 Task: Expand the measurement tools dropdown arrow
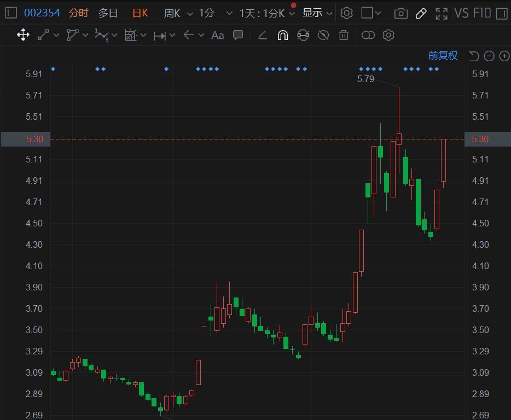[x=172, y=35]
